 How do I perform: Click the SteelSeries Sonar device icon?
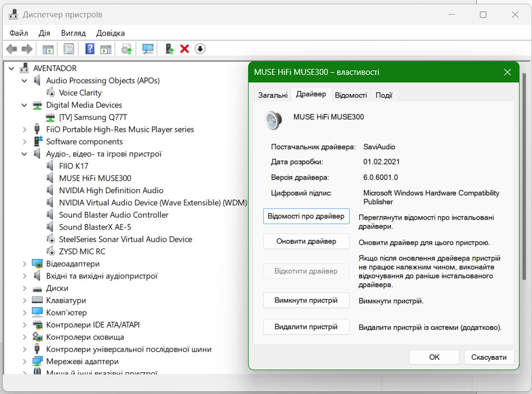pyautogui.click(x=50, y=239)
